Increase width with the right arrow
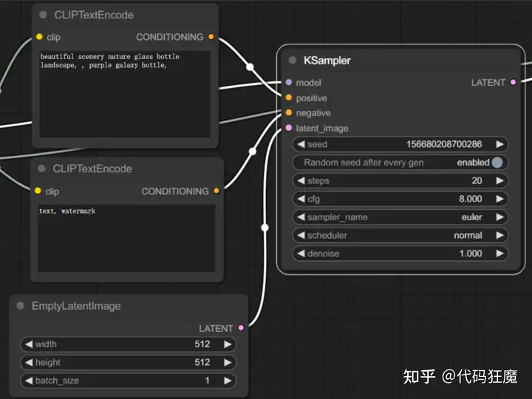The width and height of the screenshot is (532, 399). [x=228, y=344]
